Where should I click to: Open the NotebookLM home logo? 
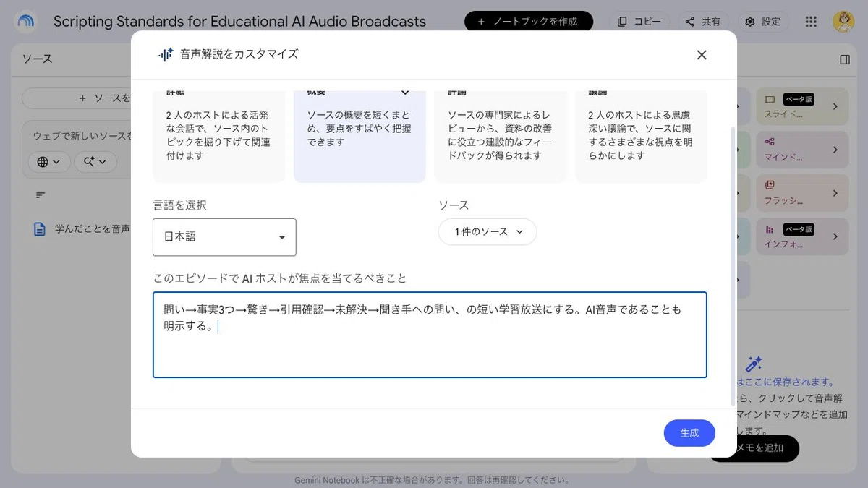pyautogui.click(x=26, y=22)
